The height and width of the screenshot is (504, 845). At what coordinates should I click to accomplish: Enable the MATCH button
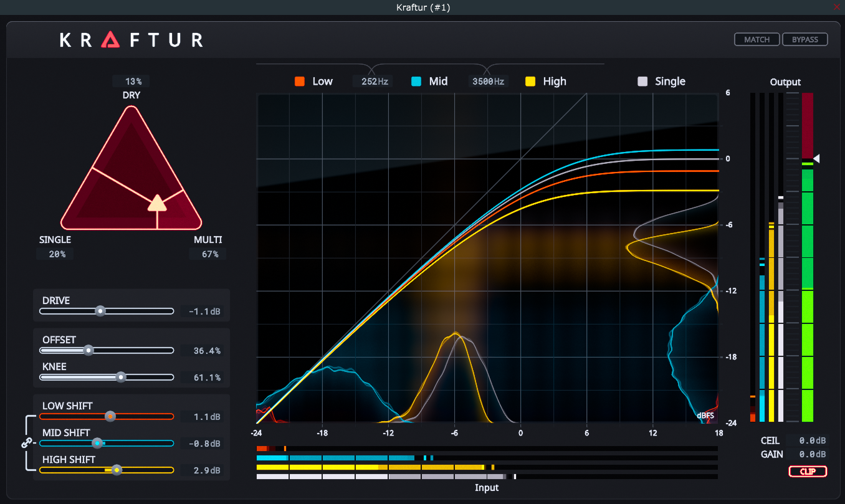[x=757, y=39]
